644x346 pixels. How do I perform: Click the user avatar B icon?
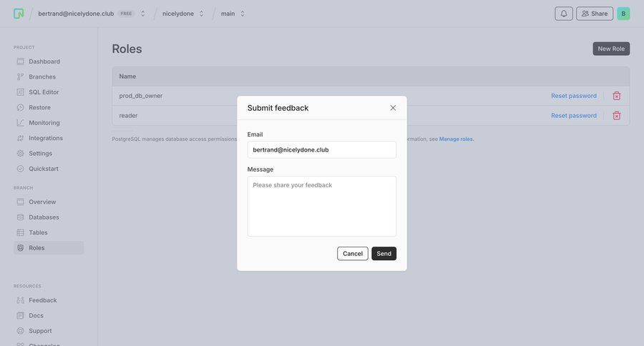[x=623, y=14]
